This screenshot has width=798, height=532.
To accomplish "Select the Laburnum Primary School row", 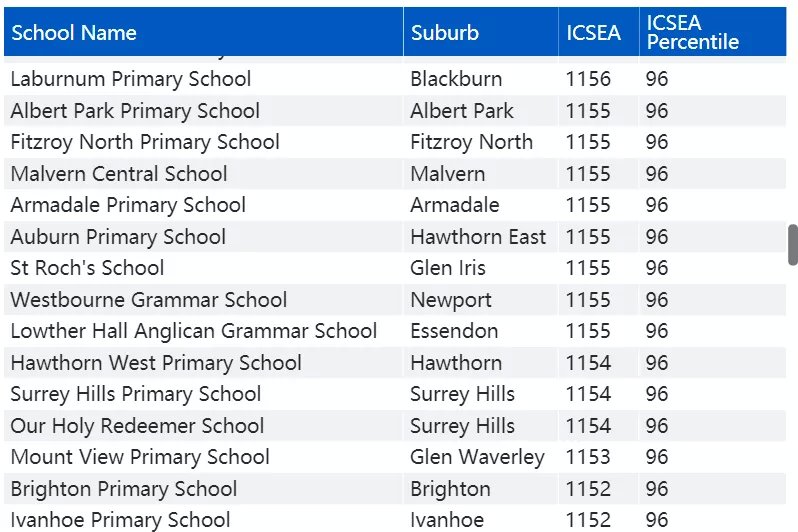I will click(x=395, y=79).
